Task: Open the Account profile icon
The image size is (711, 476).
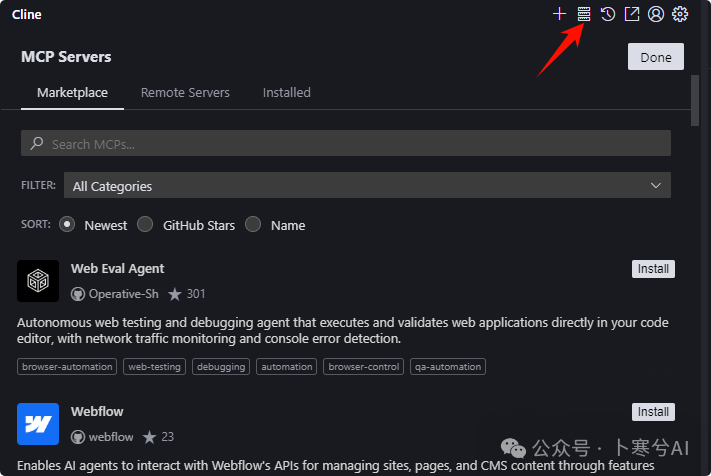Action: (x=656, y=14)
